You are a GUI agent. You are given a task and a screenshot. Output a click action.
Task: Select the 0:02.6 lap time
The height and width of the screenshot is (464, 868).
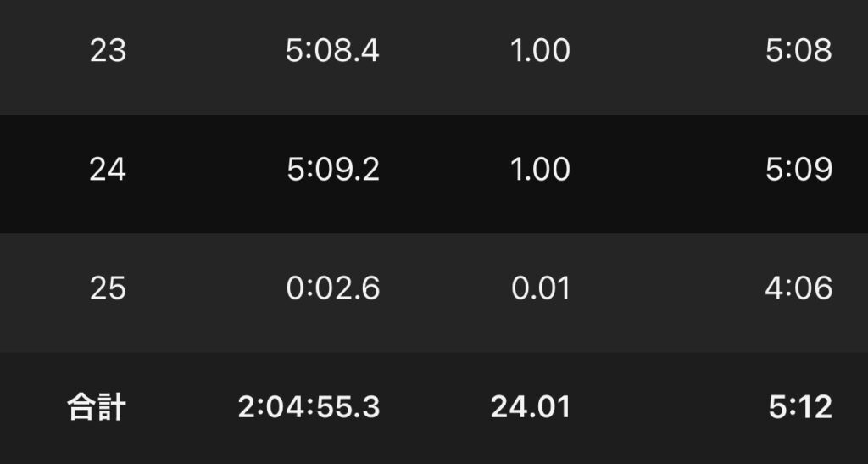(x=332, y=288)
